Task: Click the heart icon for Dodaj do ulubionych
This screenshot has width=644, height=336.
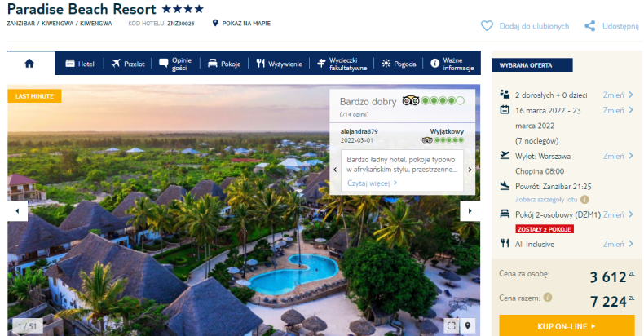Action: pos(487,26)
